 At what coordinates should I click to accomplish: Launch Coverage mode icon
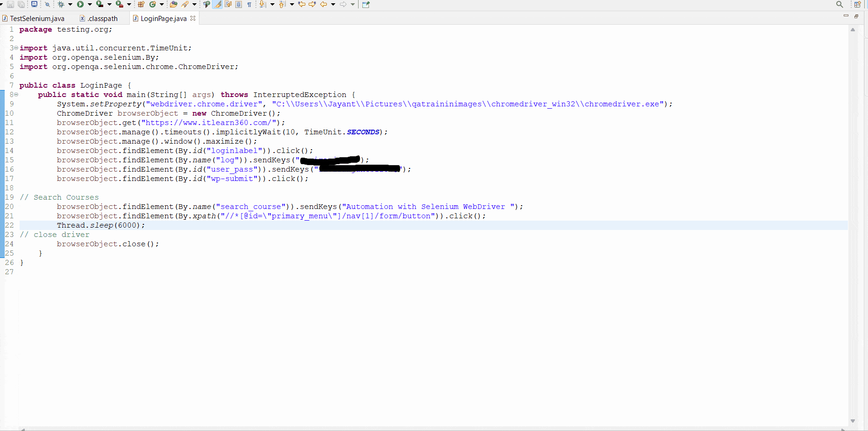click(100, 4)
